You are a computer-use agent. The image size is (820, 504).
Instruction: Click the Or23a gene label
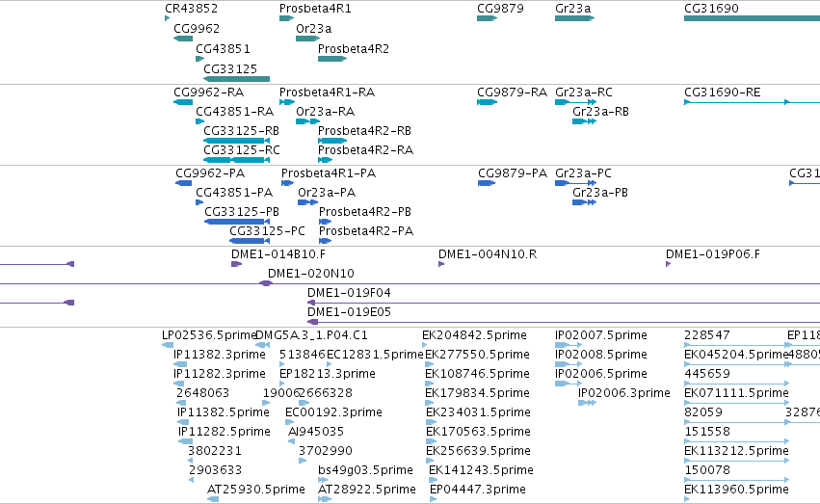tap(314, 29)
